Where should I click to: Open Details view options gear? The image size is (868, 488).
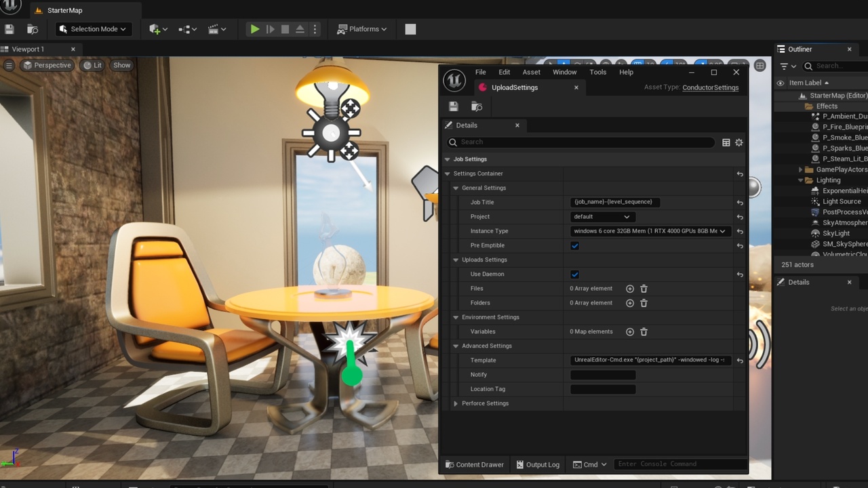[x=739, y=142]
